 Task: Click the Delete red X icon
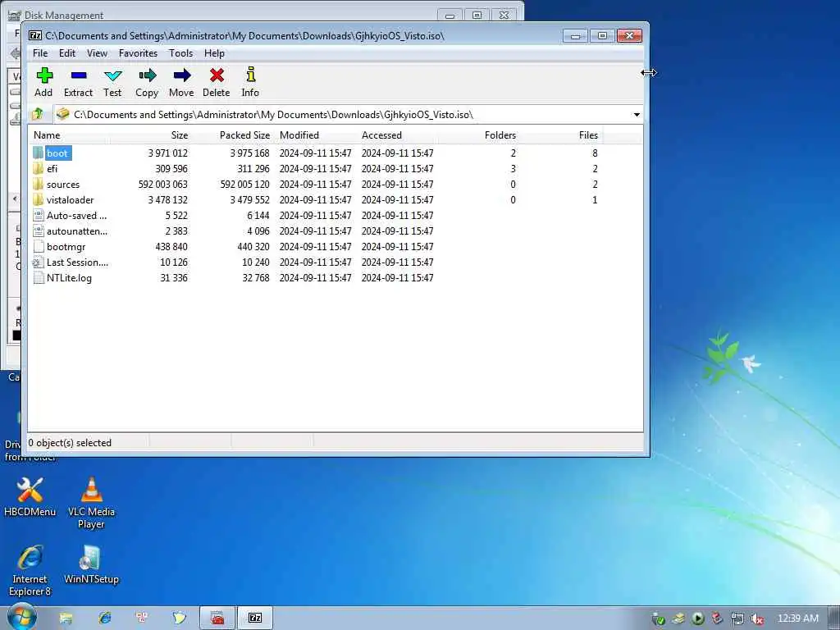[x=217, y=75]
